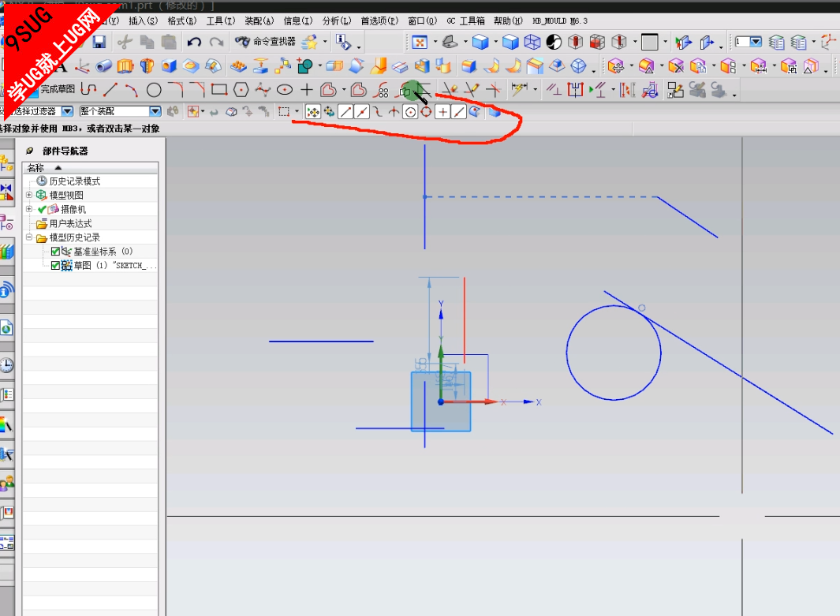Image resolution: width=840 pixels, height=616 pixels.
Task: Collapse the 模型历史记录 tree node
Action: 29,237
